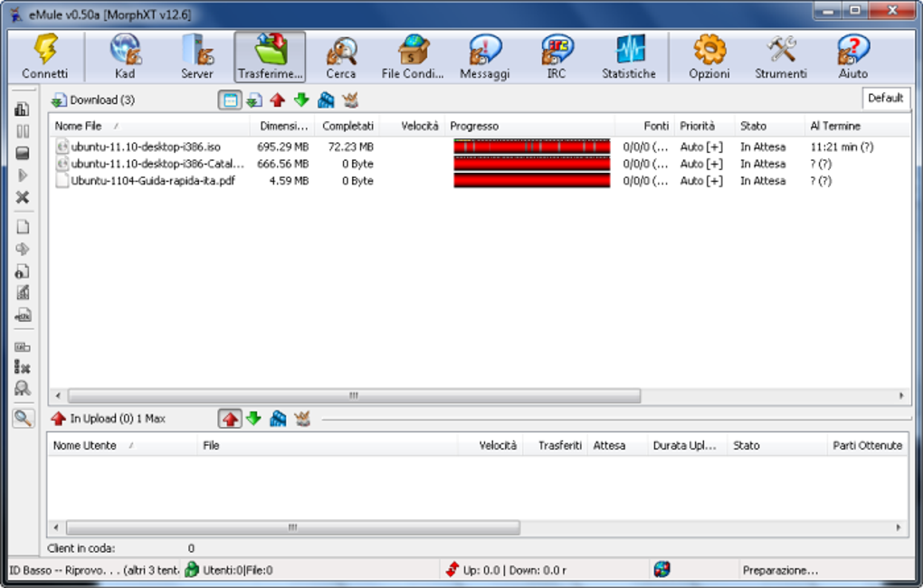Click the stop icon in left sidebar
Image resolution: width=923 pixels, height=588 pixels.
pos(23,153)
